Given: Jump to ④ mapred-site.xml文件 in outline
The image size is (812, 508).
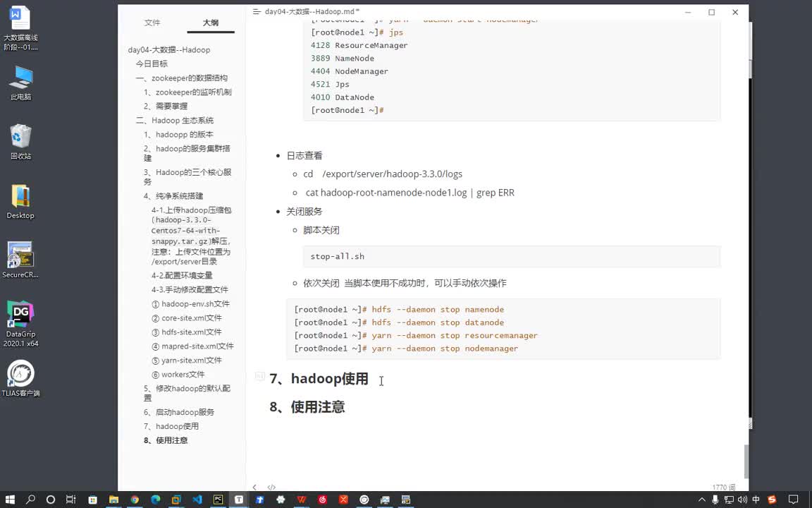Looking at the screenshot, I should [192, 346].
